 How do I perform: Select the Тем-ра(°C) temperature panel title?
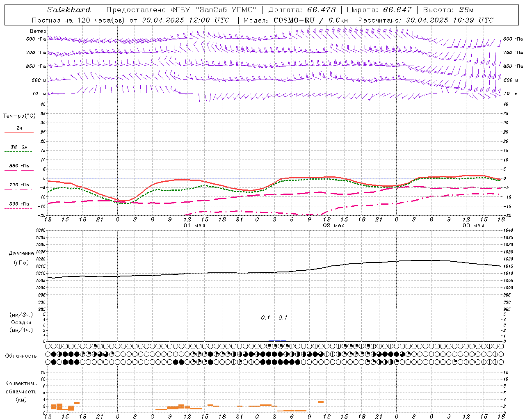click(19, 116)
